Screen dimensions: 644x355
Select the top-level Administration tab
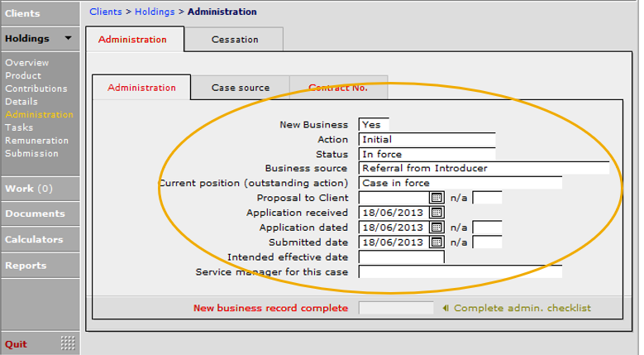click(135, 39)
